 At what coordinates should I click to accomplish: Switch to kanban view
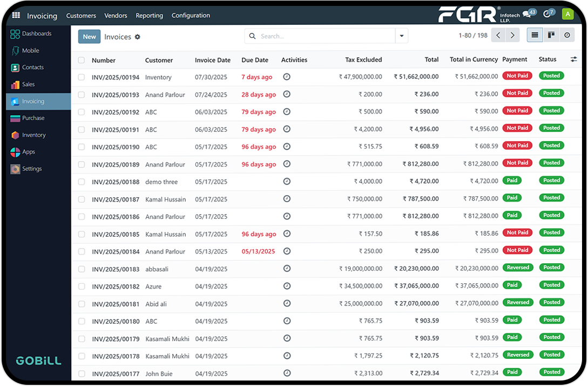point(551,36)
